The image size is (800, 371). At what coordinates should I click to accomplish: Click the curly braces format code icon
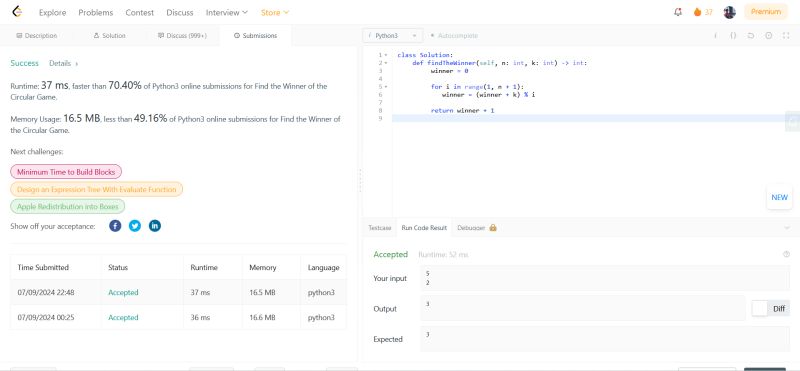(x=733, y=36)
